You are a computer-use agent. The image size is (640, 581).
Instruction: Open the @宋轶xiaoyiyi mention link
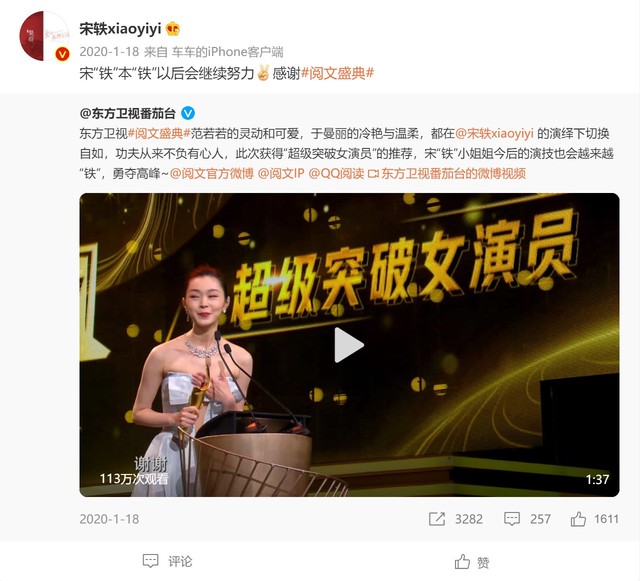pos(494,134)
